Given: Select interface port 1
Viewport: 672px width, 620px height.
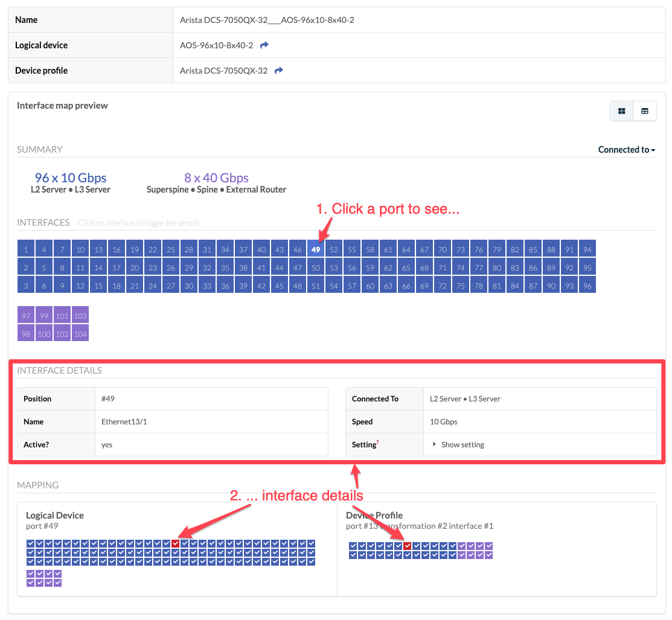Looking at the screenshot, I should tap(26, 249).
